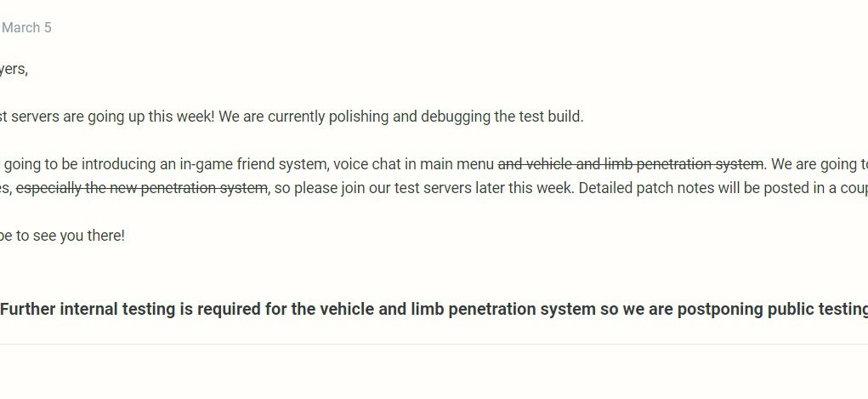The height and width of the screenshot is (399, 868).
Task: Click the struck-through 'and vehicle and limb penetration system' text
Action: [631, 164]
